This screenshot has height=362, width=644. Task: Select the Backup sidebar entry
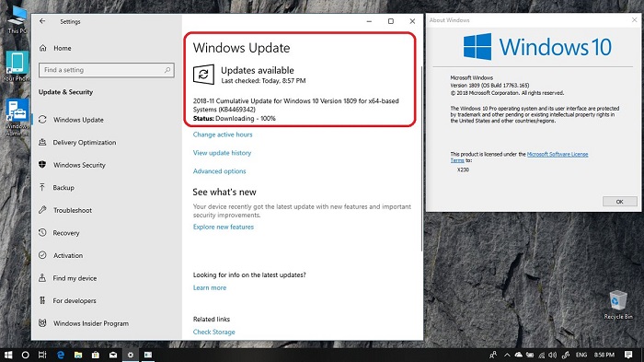[63, 188]
